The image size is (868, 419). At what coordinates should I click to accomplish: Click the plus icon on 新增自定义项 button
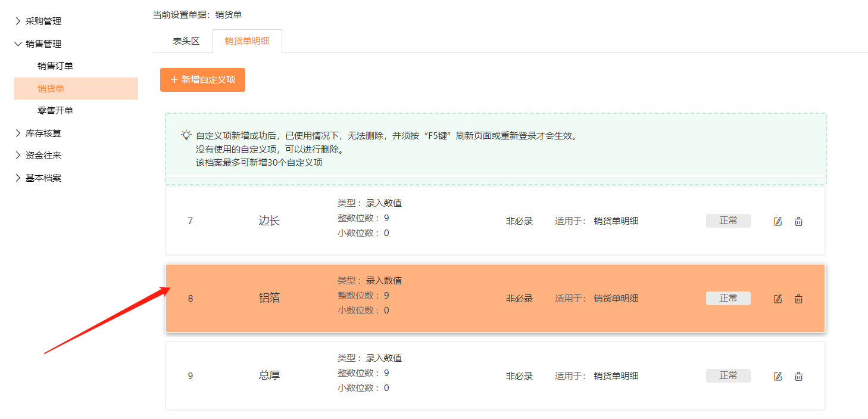click(x=173, y=79)
